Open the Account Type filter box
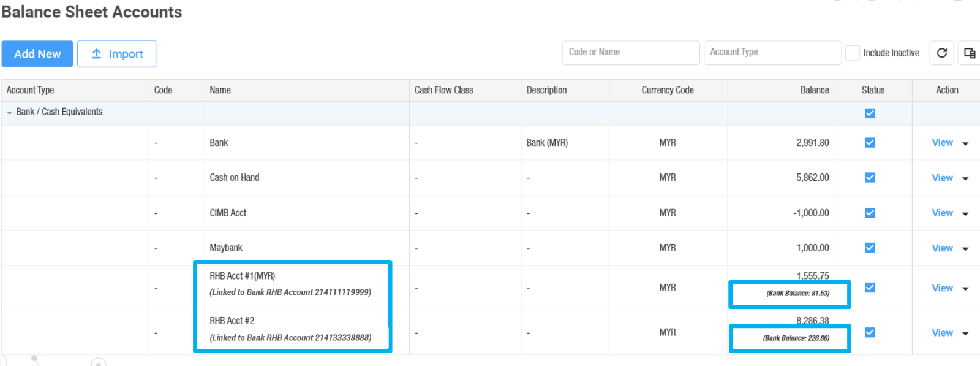Image resolution: width=980 pixels, height=366 pixels. point(772,53)
